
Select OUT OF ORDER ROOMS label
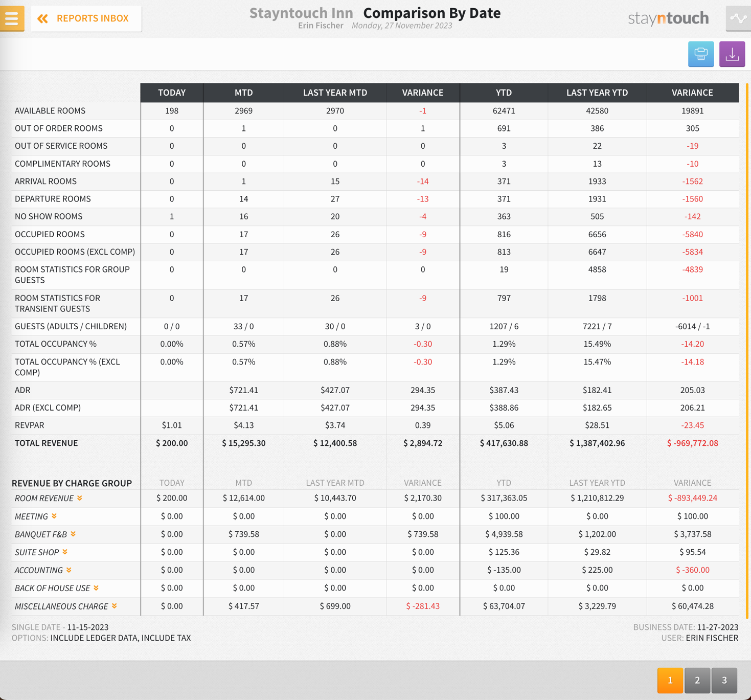coord(59,128)
